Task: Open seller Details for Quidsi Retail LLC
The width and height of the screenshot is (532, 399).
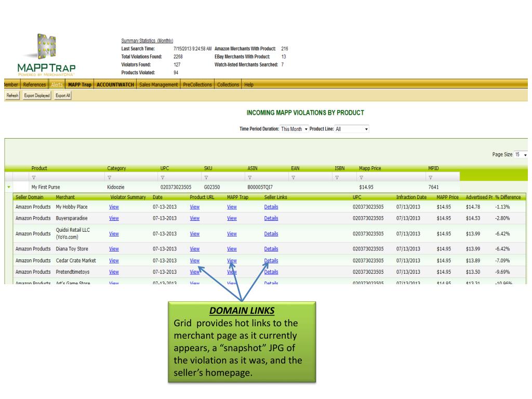Action: tap(271, 234)
